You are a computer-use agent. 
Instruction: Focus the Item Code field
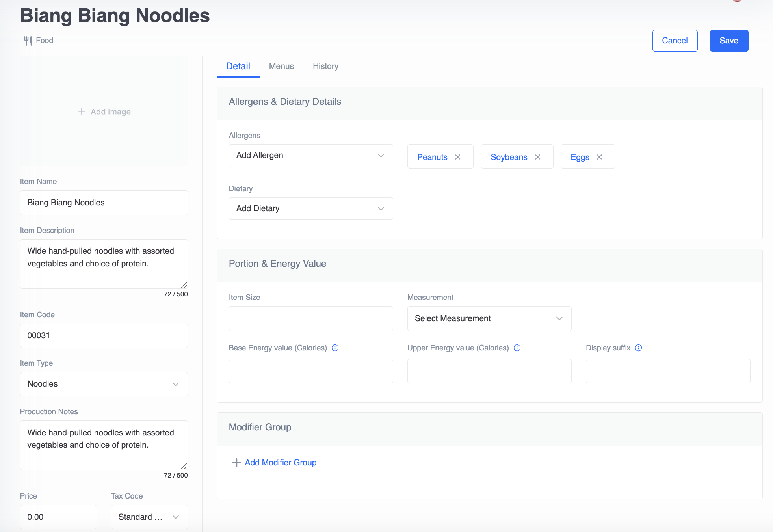[104, 336]
